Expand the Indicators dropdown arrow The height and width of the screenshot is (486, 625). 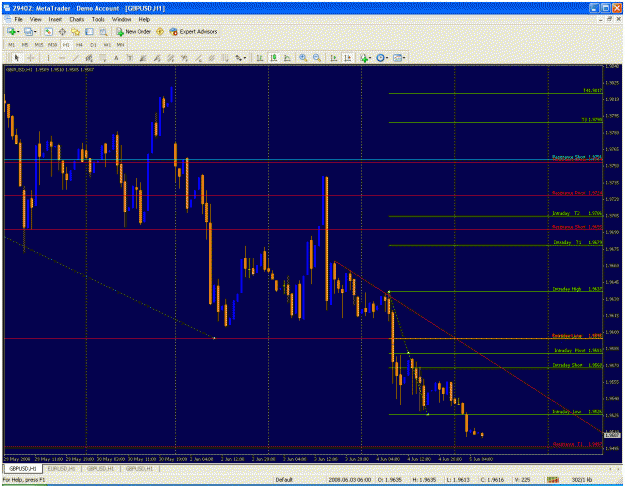click(x=369, y=58)
